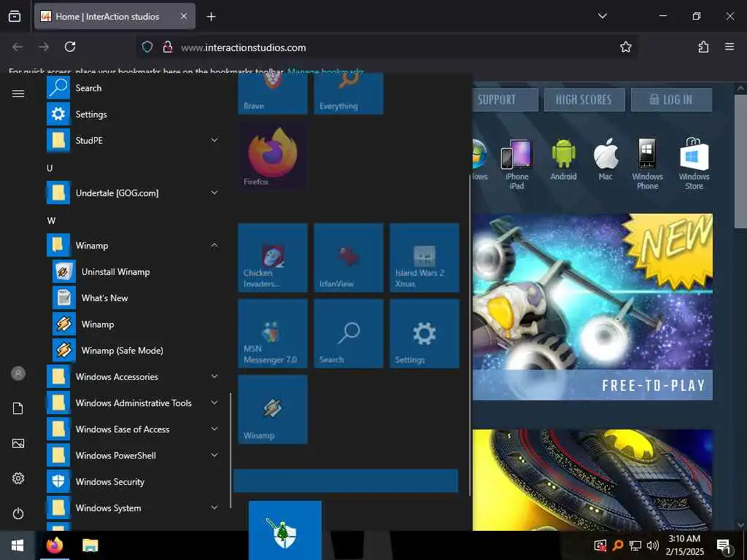This screenshot has width=747, height=560.
Task: Collapse the Winamp folder
Action: pyautogui.click(x=133, y=245)
